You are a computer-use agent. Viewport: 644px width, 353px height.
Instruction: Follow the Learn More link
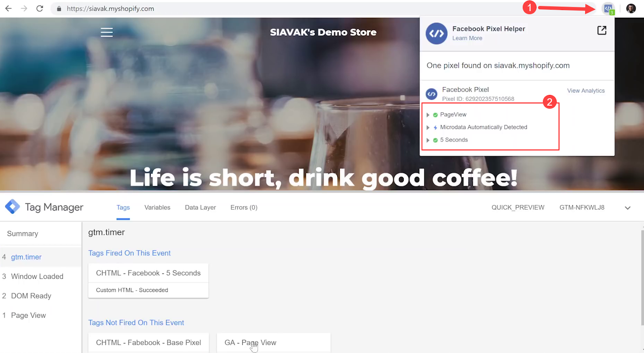tap(467, 38)
